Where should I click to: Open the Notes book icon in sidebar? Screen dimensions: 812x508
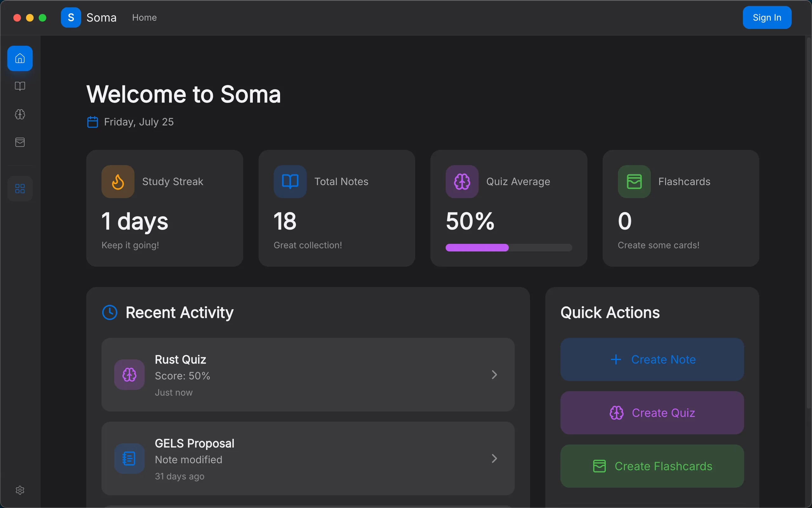click(x=20, y=86)
